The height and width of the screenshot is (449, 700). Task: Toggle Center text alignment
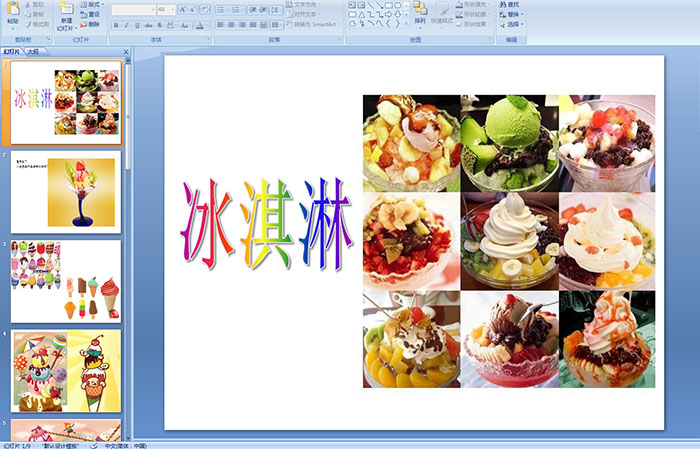coord(231,25)
